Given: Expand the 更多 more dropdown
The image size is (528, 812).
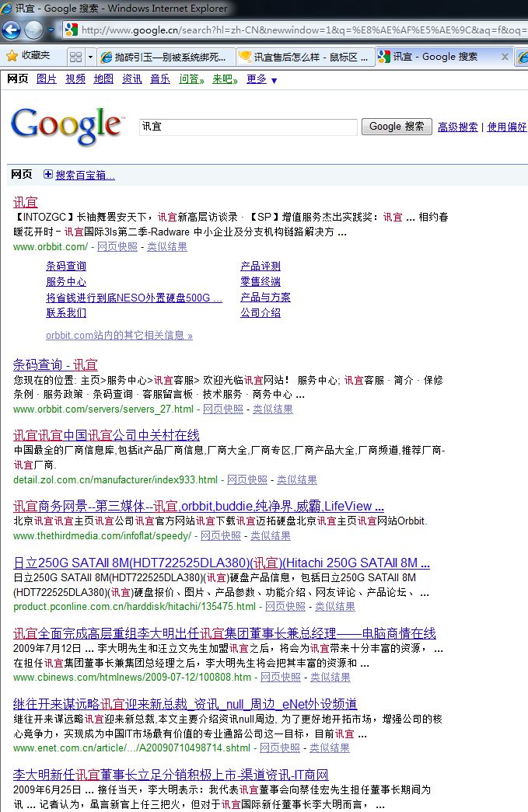Looking at the screenshot, I should click(262, 79).
